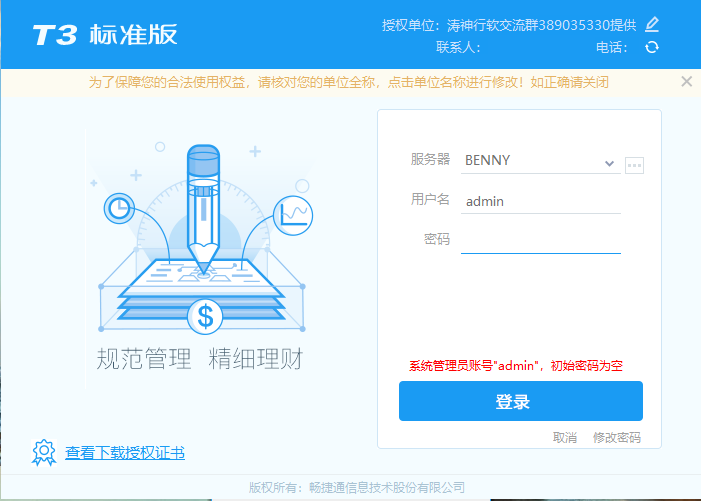701x501 pixels.
Task: Focus the 密码 password input field
Action: click(540, 240)
